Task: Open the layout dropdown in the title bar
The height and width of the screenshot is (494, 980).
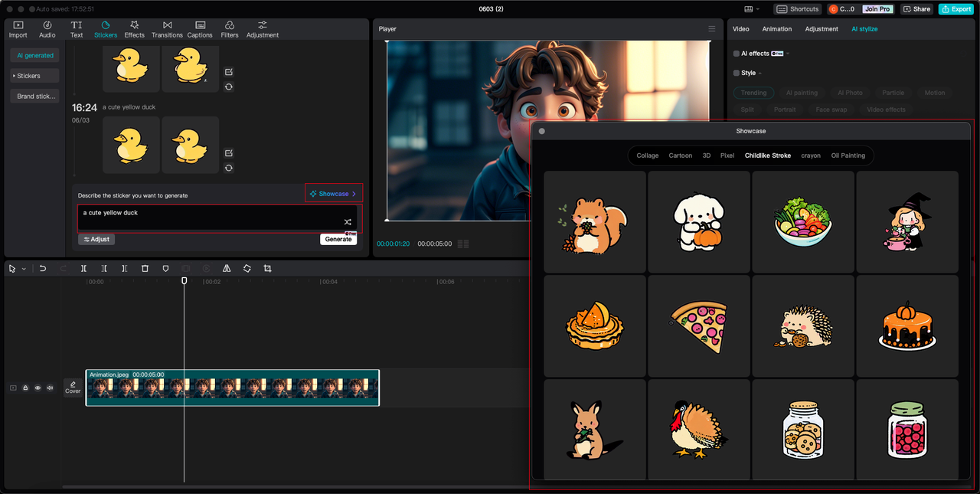Action: [753, 9]
